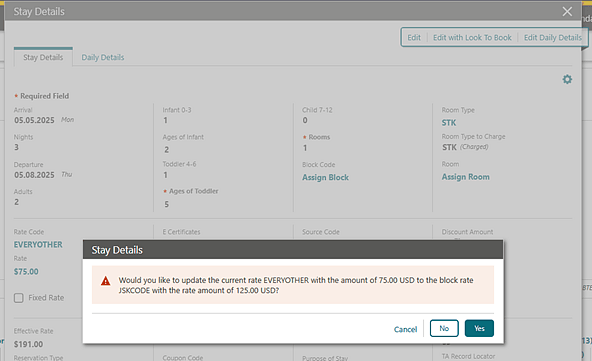Screen dimensions: 592x361
Task: Decline the rate update with No
Action: click(444, 329)
